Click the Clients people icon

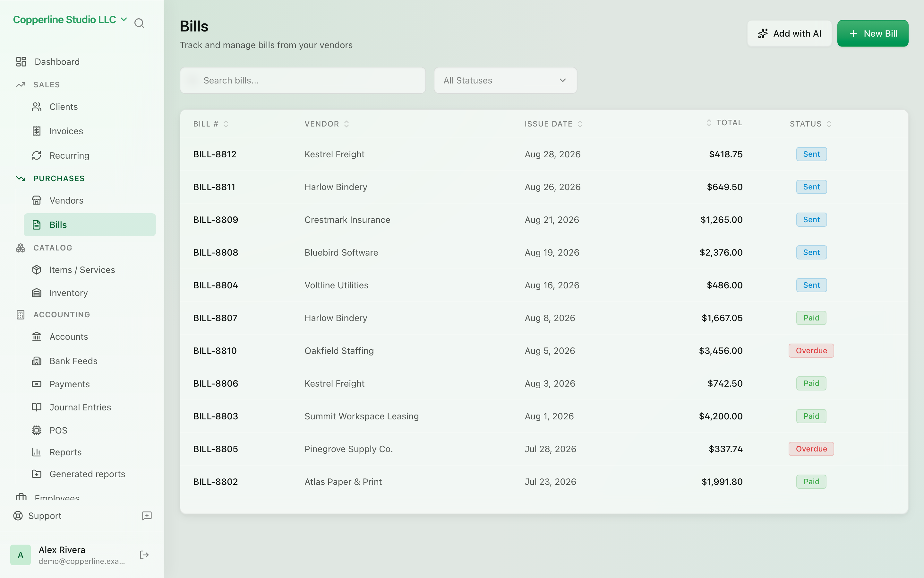[x=37, y=107]
